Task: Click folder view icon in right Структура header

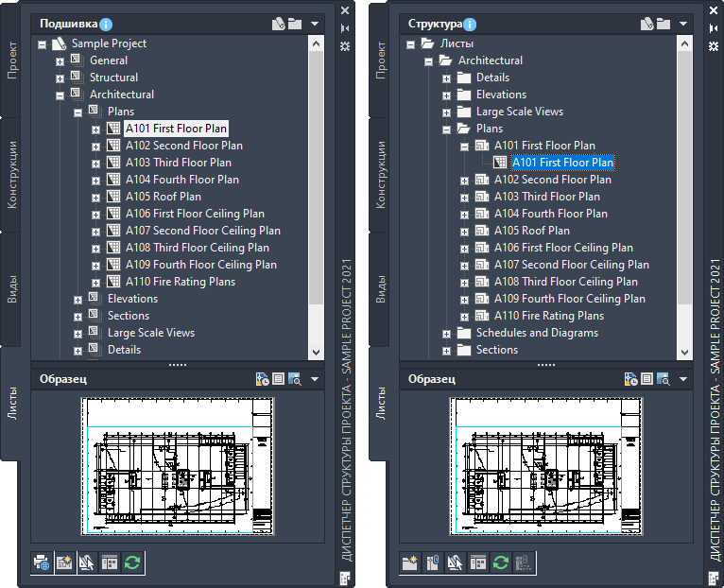Action: click(664, 24)
